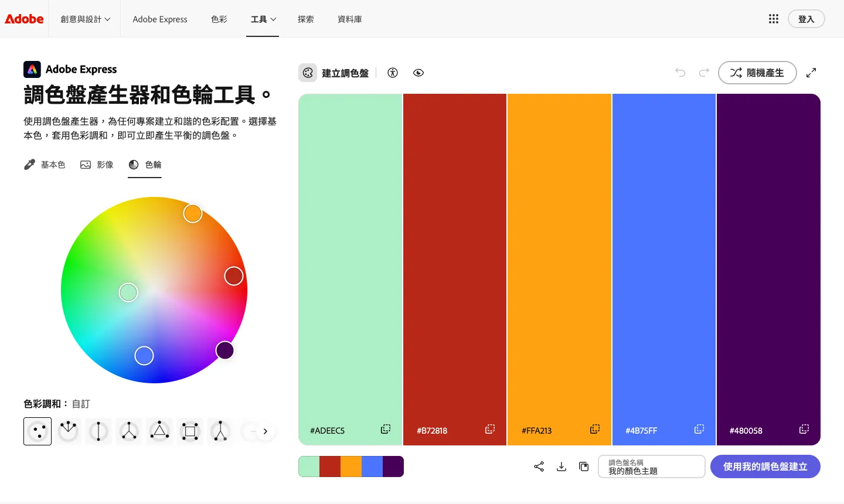
Task: Select the custom three-dot harmony icon
Action: pyautogui.click(x=38, y=431)
